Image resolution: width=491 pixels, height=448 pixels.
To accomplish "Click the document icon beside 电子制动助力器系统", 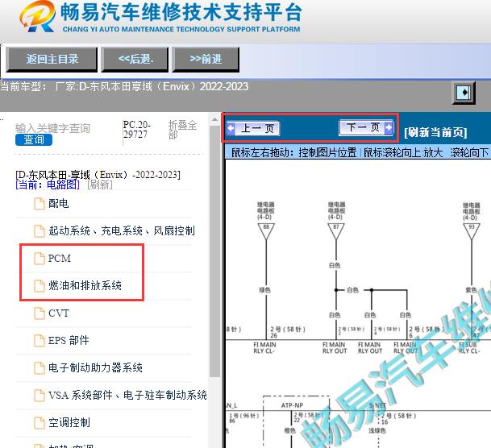I will click(40, 367).
